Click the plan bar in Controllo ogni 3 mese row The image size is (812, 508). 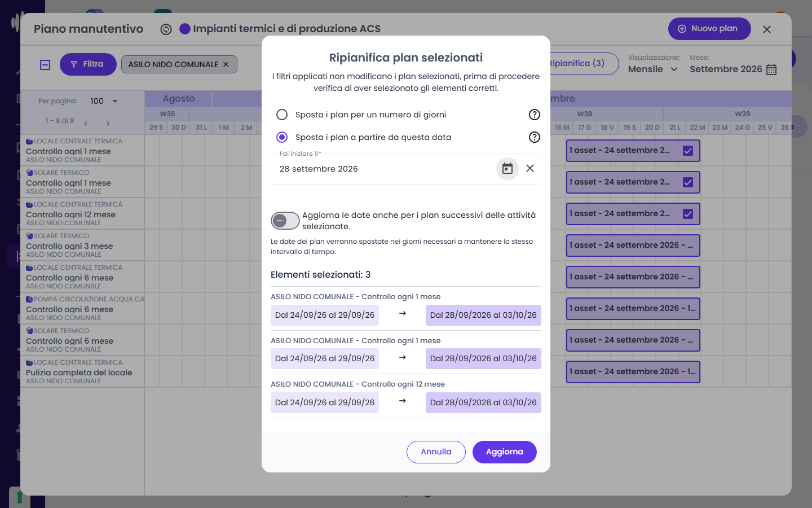tap(633, 246)
